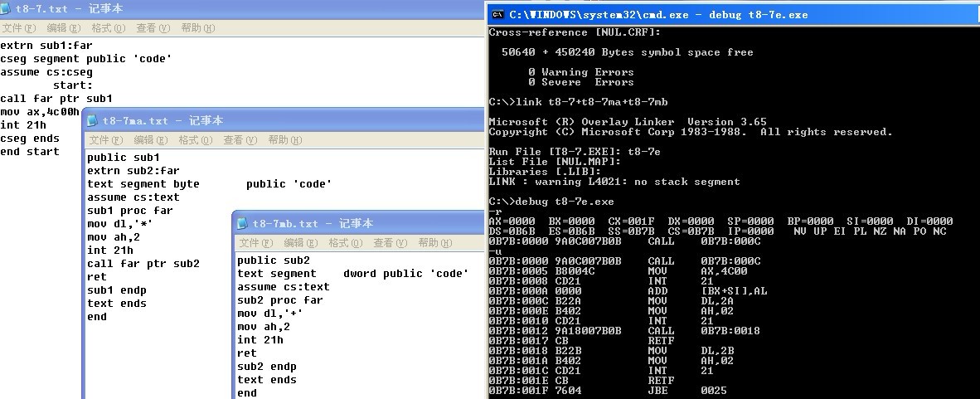
Task: Click 'Cross-reference [NUL.CRF]:' line
Action: (575, 32)
